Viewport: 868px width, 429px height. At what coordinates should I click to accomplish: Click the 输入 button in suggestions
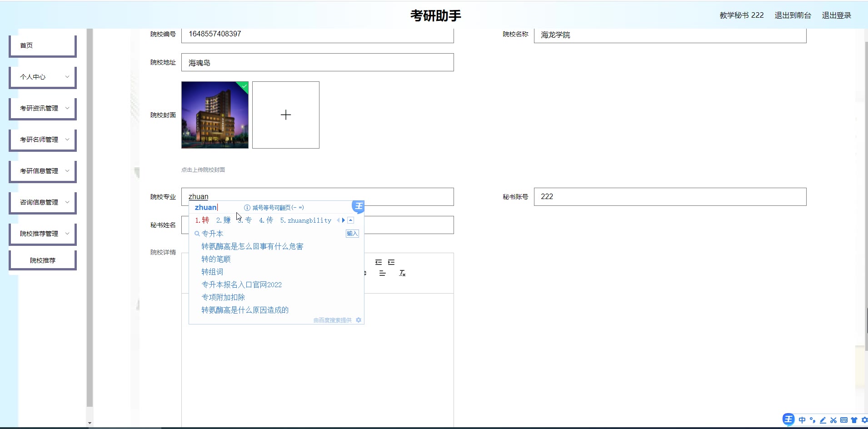point(352,234)
